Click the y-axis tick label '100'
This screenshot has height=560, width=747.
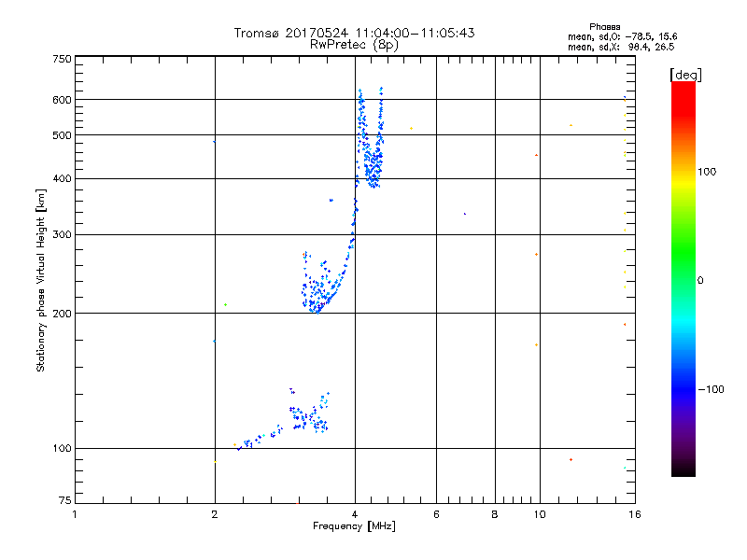point(63,449)
